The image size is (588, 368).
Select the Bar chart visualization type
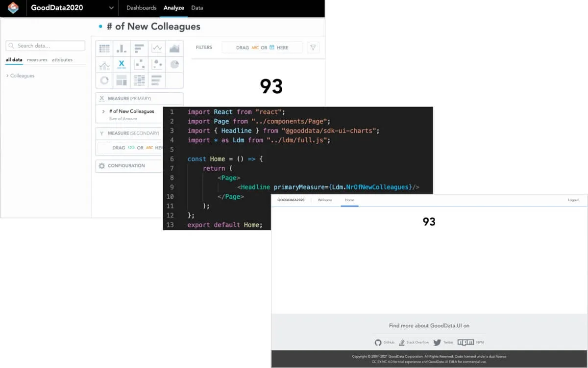pyautogui.click(x=139, y=48)
